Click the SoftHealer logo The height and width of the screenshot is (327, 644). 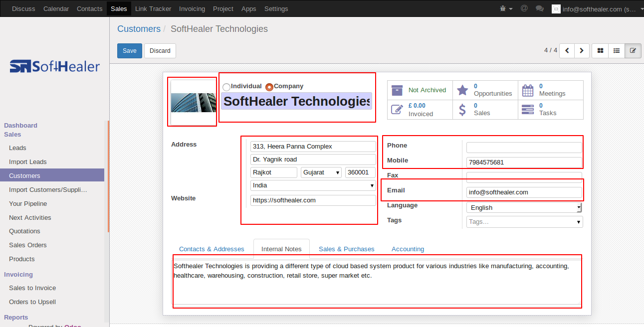(54, 66)
